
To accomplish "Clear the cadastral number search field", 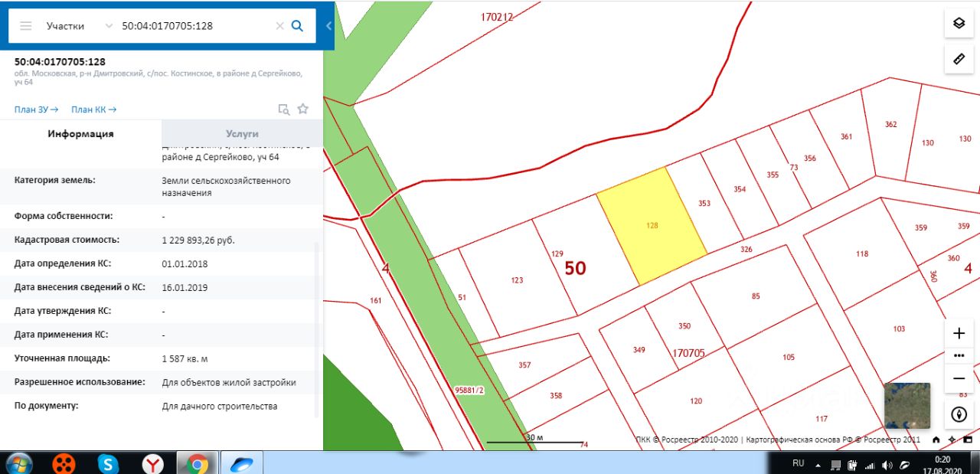I will tap(279, 25).
